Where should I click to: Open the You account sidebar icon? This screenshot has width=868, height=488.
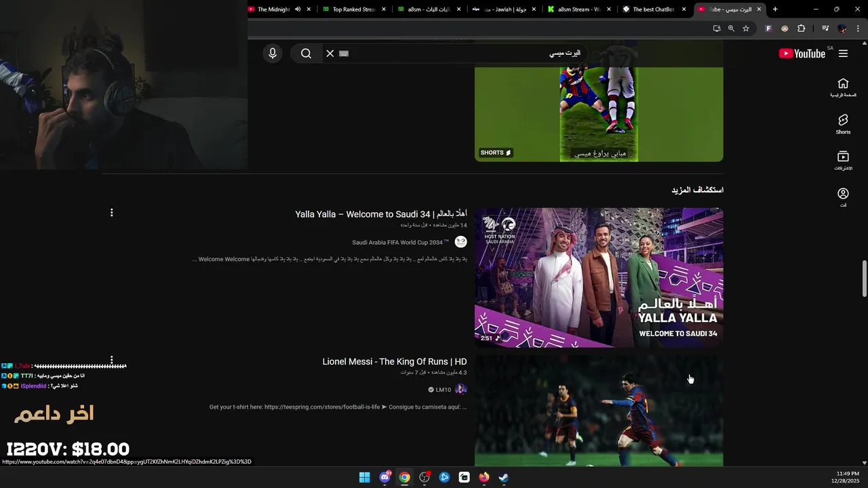pos(843,197)
